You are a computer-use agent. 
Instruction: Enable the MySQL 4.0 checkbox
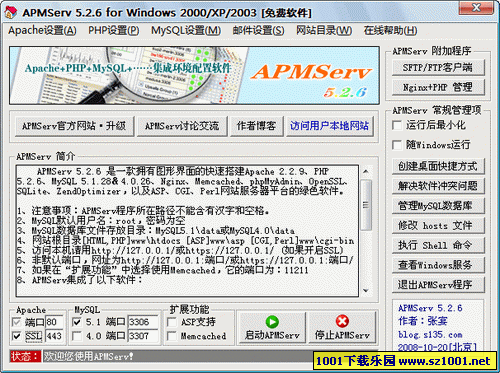[77, 336]
